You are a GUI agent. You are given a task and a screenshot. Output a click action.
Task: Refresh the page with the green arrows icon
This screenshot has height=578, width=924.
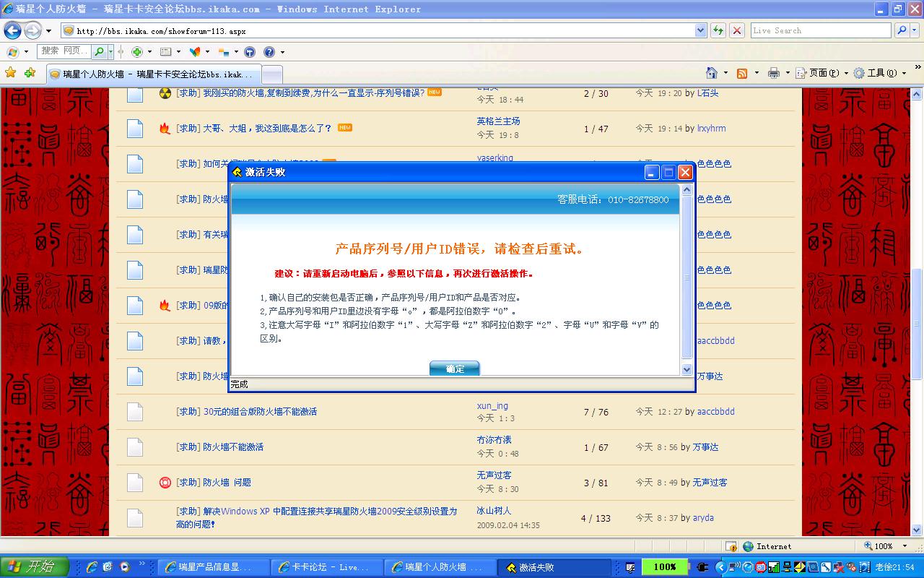pyautogui.click(x=718, y=30)
